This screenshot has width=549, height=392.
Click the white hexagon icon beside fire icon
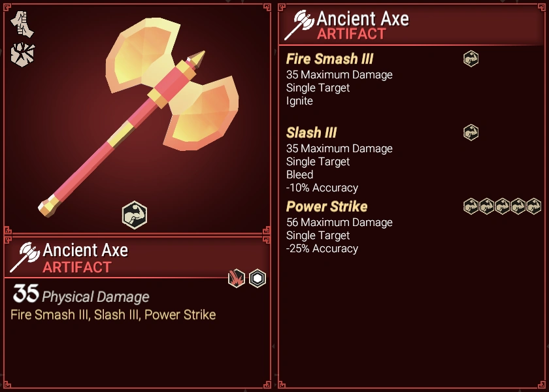[x=258, y=278]
